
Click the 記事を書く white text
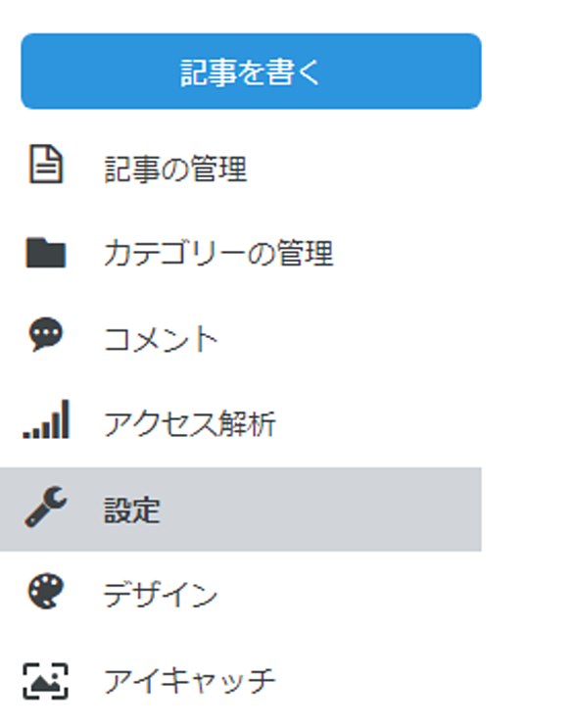[x=251, y=73]
